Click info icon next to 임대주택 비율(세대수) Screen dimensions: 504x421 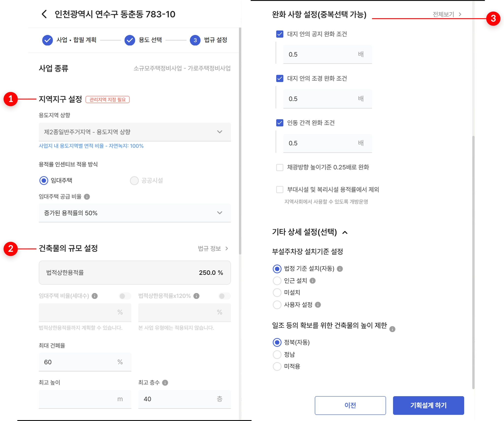[x=94, y=296]
